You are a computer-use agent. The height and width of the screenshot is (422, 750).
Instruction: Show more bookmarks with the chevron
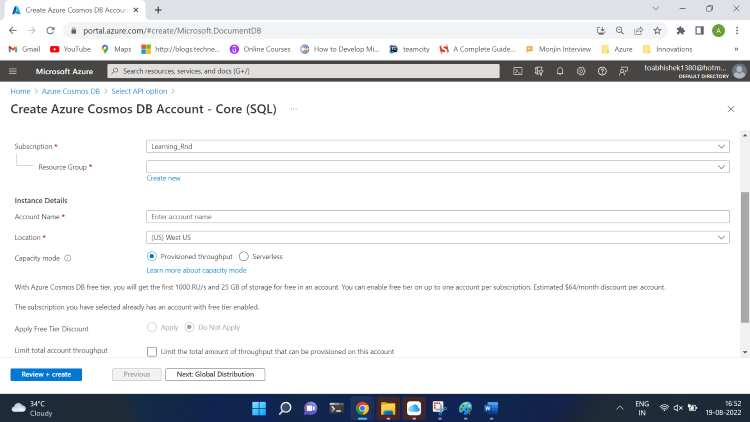click(737, 49)
